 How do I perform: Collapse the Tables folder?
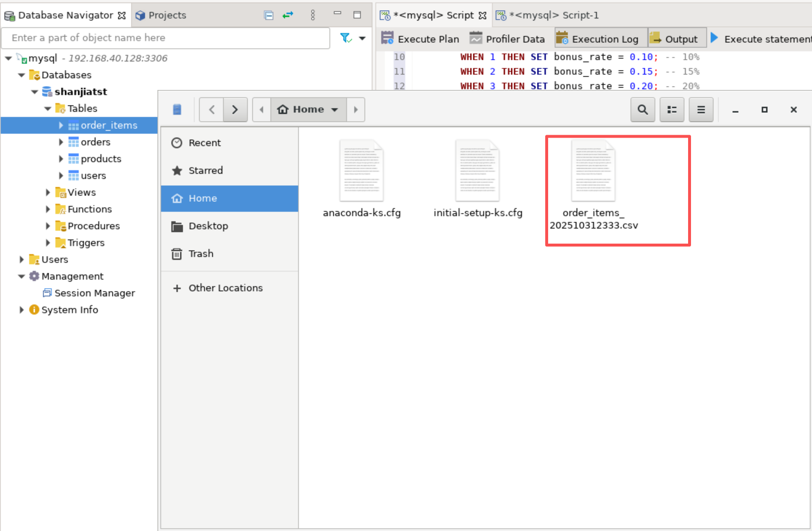point(48,108)
